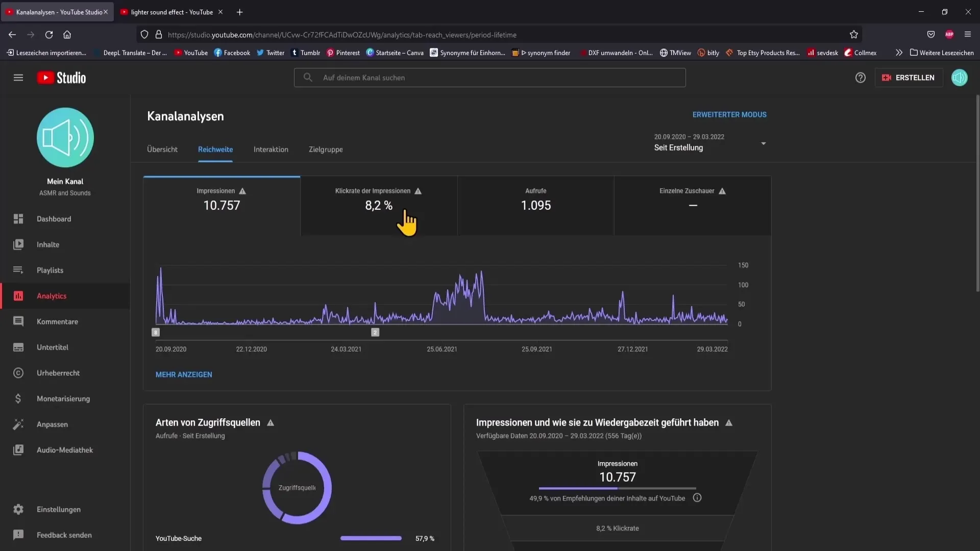Drag the timeline range start handle
Viewport: 980px width, 551px height.
[155, 332]
